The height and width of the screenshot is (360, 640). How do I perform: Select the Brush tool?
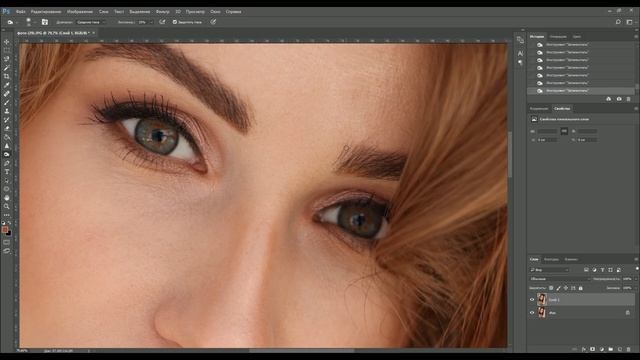point(7,102)
